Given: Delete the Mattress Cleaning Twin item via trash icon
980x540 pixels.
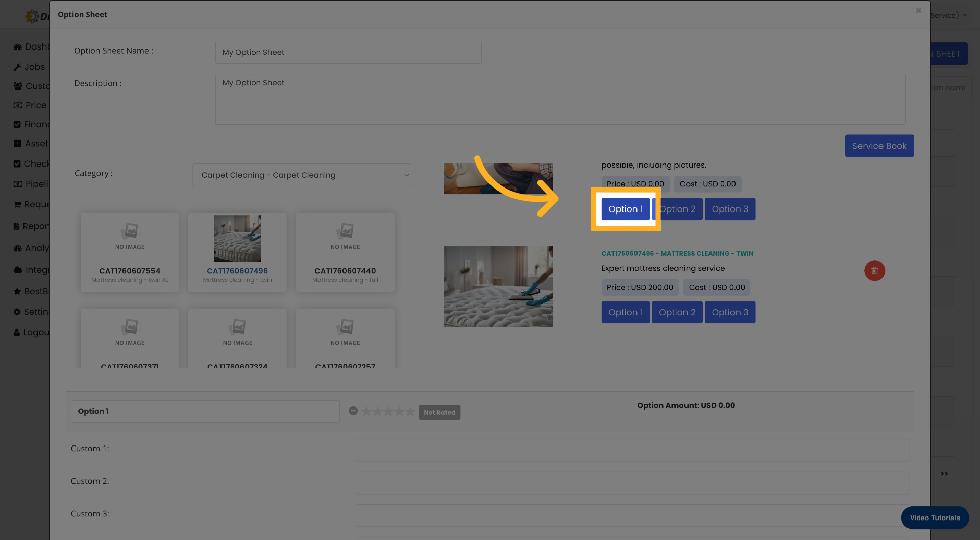Looking at the screenshot, I should point(874,271).
